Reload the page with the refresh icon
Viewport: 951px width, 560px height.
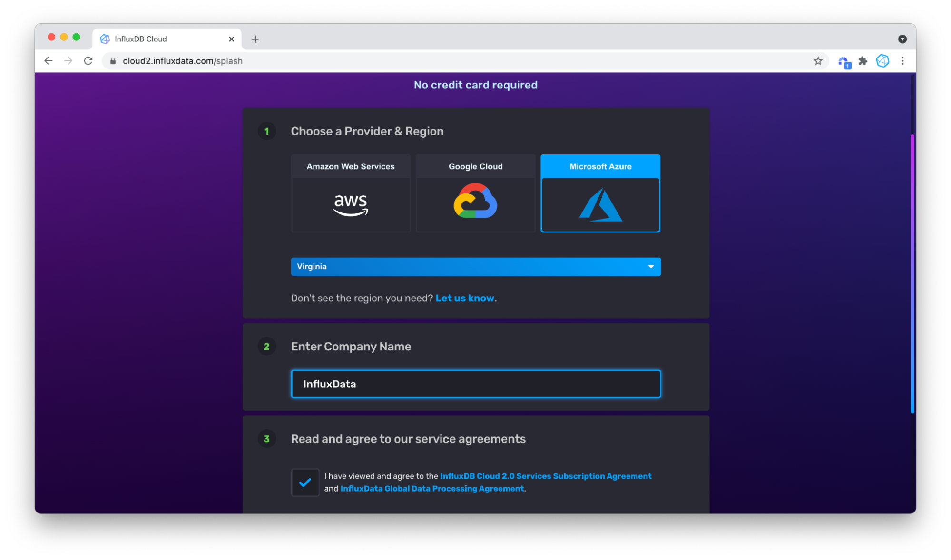pos(88,61)
